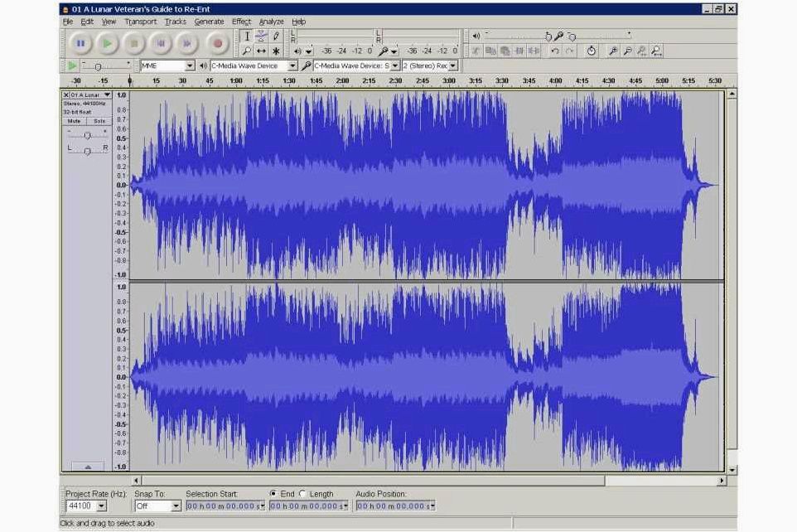Select the End radio button
The image size is (797, 532).
[x=273, y=494]
